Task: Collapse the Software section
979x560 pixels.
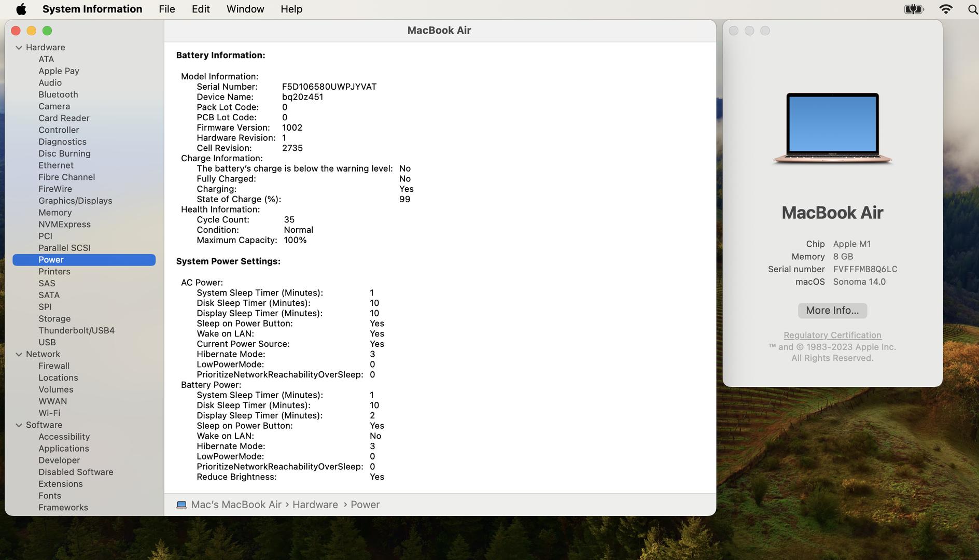Action: 19,425
